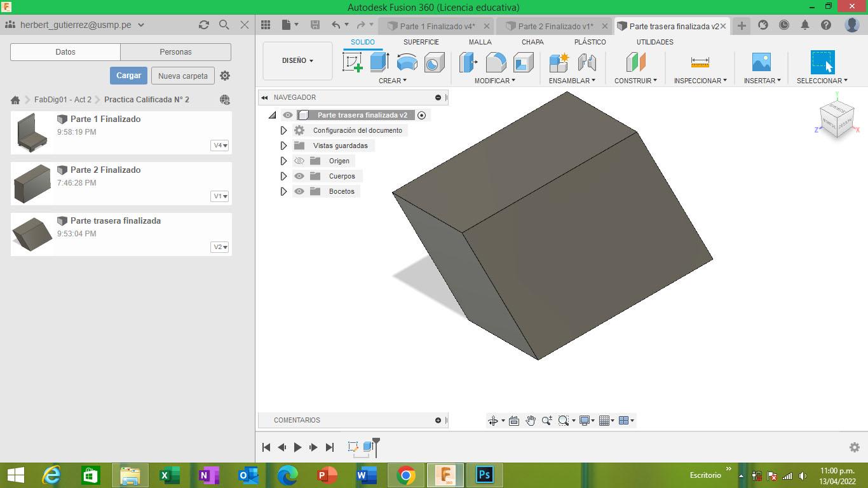
Task: Open the PLÁSTICO tab
Action: point(590,42)
